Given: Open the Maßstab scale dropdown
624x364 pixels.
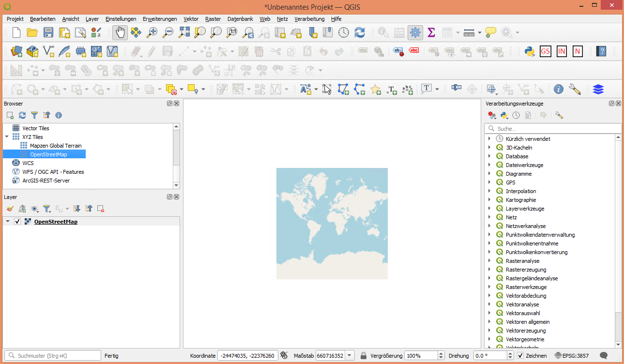Looking at the screenshot, I should point(350,355).
